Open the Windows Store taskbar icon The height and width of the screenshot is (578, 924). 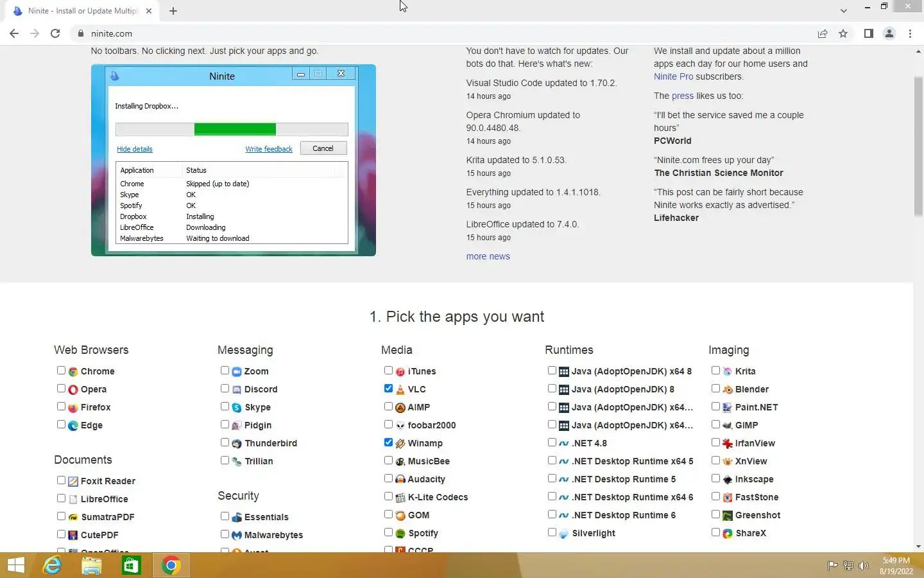[131, 565]
